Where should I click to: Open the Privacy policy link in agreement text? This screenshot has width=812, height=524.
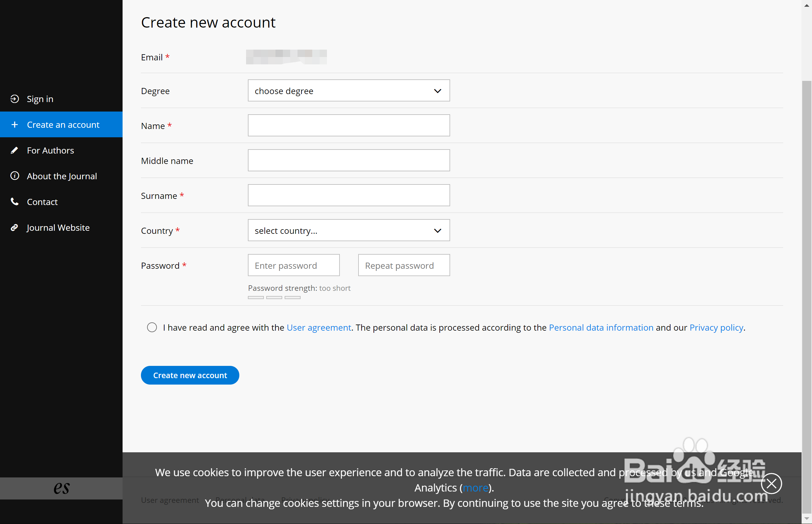(716, 327)
